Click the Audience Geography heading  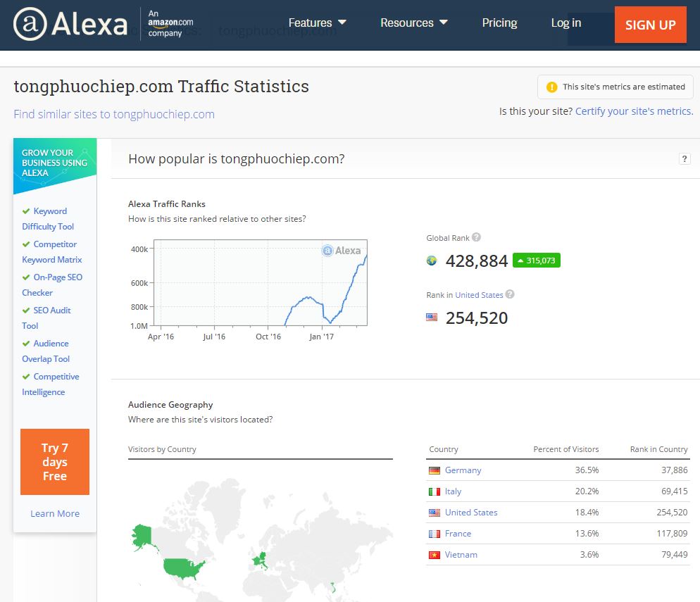pos(170,405)
